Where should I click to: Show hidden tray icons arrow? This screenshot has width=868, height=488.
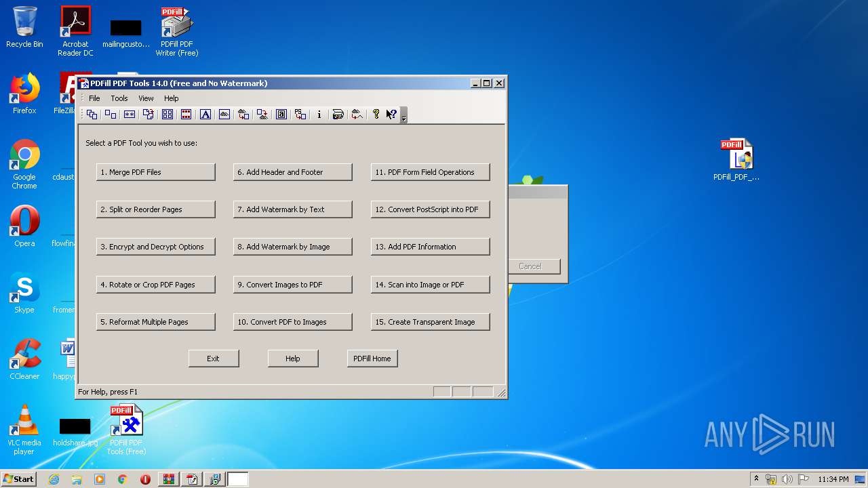point(756,479)
